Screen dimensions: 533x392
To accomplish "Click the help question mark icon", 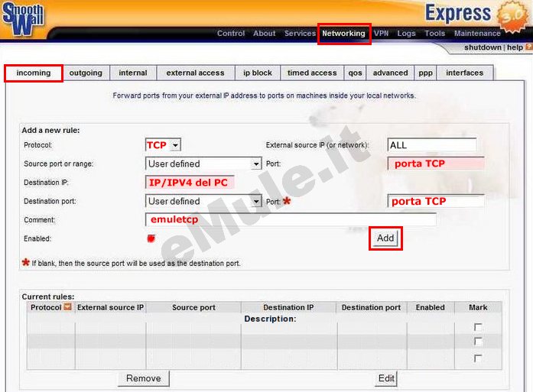I will (x=529, y=47).
